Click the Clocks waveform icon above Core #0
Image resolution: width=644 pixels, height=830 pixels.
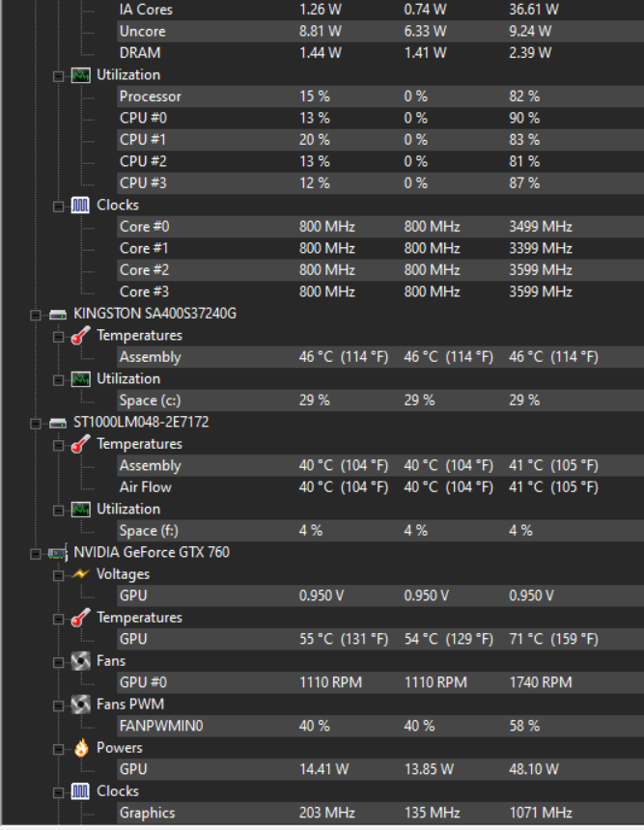80,206
